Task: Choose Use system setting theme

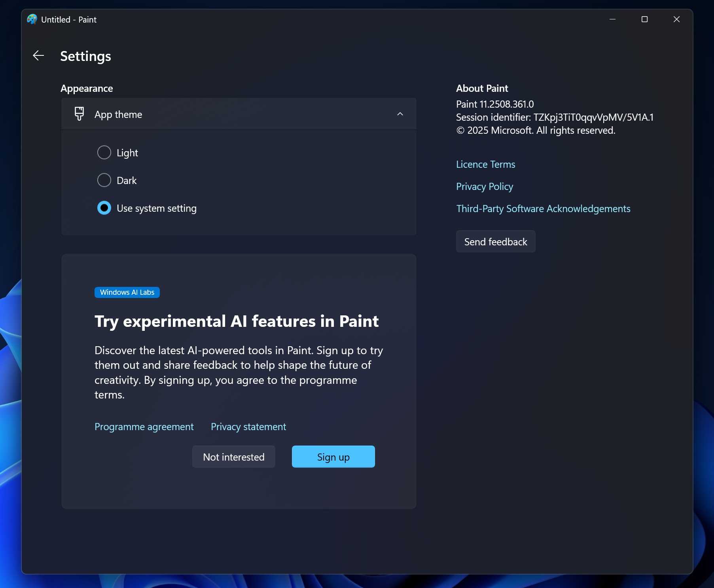Action: click(104, 208)
